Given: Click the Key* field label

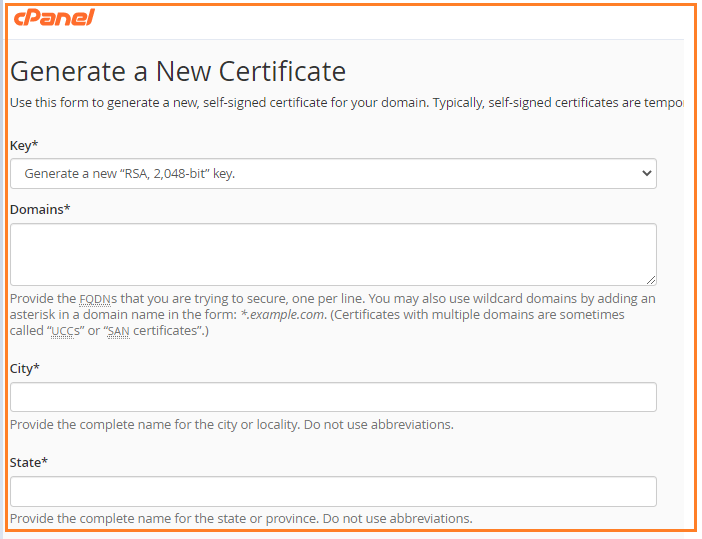Looking at the screenshot, I should pyautogui.click(x=24, y=145).
